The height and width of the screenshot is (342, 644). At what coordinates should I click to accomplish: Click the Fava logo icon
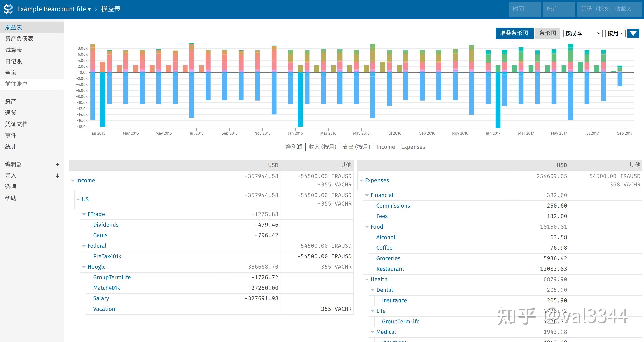tap(8, 9)
